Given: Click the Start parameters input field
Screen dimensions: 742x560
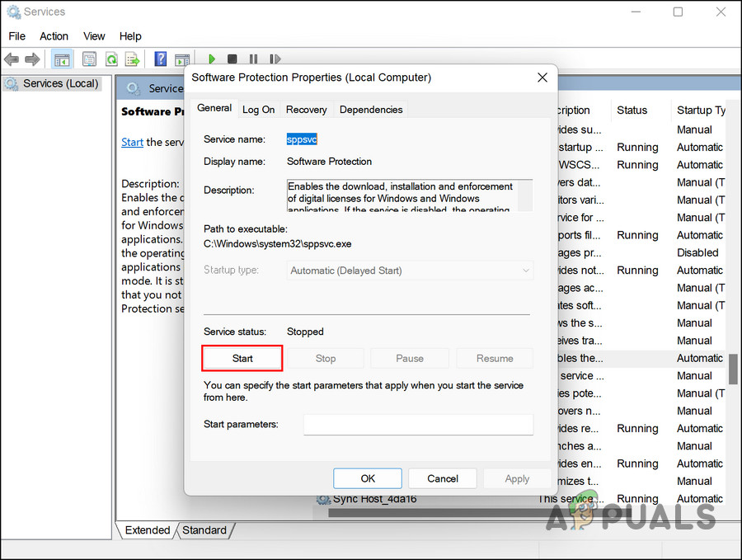Looking at the screenshot, I should (x=418, y=425).
